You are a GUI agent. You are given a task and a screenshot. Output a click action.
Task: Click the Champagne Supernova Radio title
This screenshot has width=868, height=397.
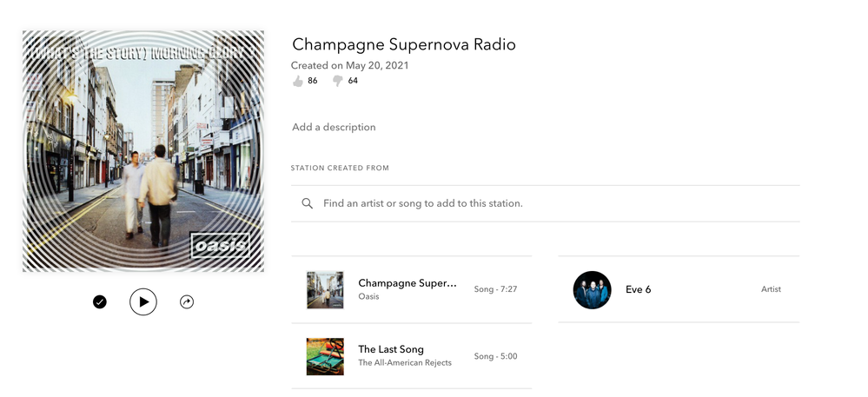[404, 44]
